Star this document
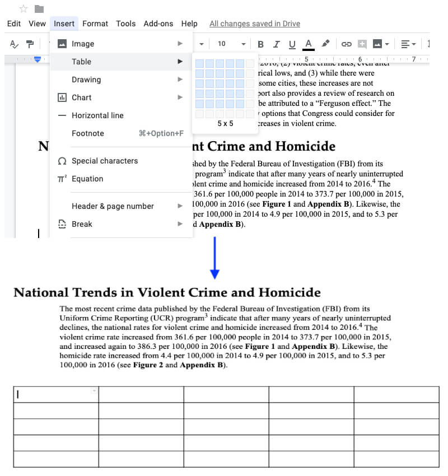The width and height of the screenshot is (448, 476). pos(23,8)
